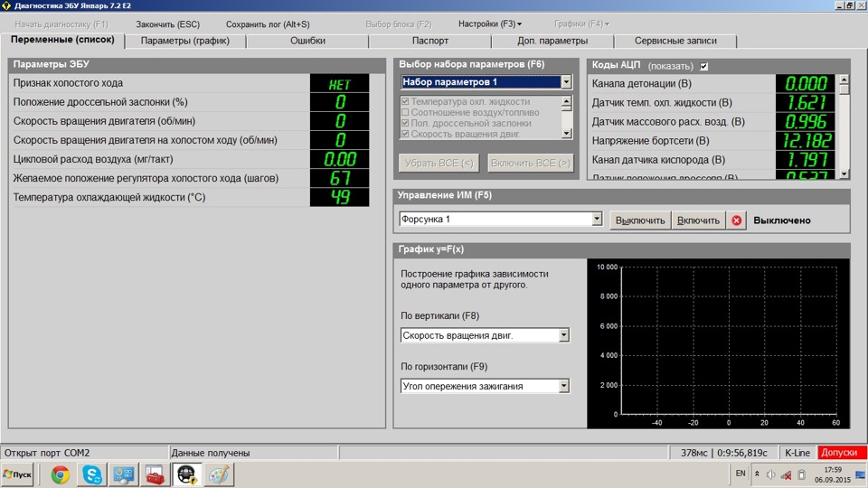Viewport: 868px width, 488px height.
Task: Click the Канал датчика кислорода (В) row
Action: [713, 160]
